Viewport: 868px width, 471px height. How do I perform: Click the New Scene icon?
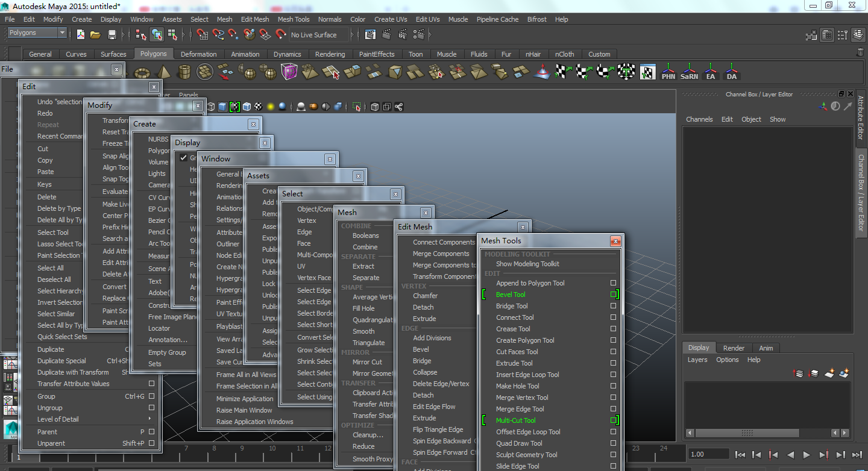click(81, 34)
